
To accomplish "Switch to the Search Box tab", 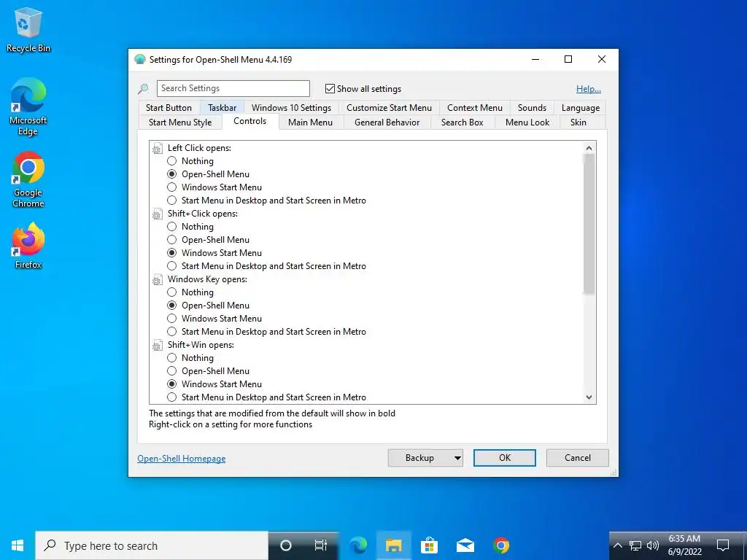I will [462, 122].
